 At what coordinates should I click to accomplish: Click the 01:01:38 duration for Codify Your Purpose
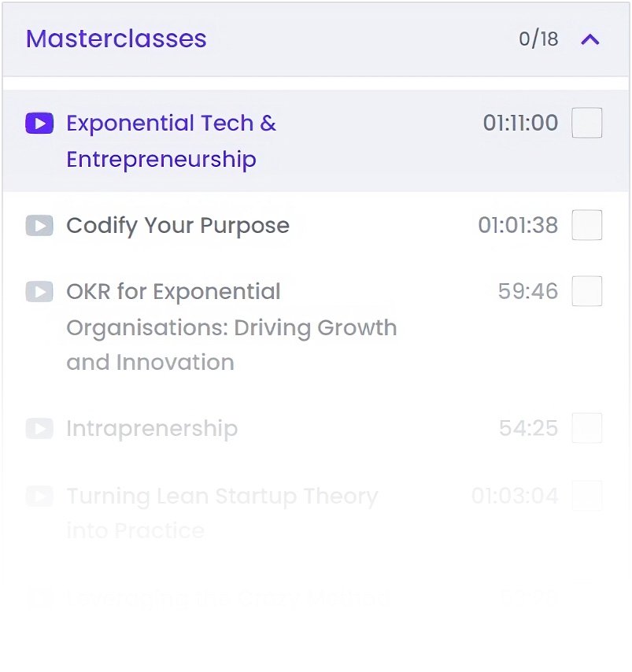518,226
